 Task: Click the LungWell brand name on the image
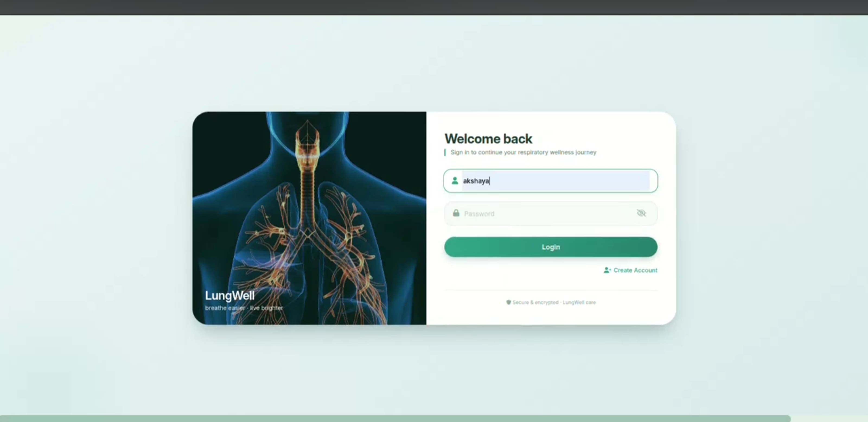(230, 296)
